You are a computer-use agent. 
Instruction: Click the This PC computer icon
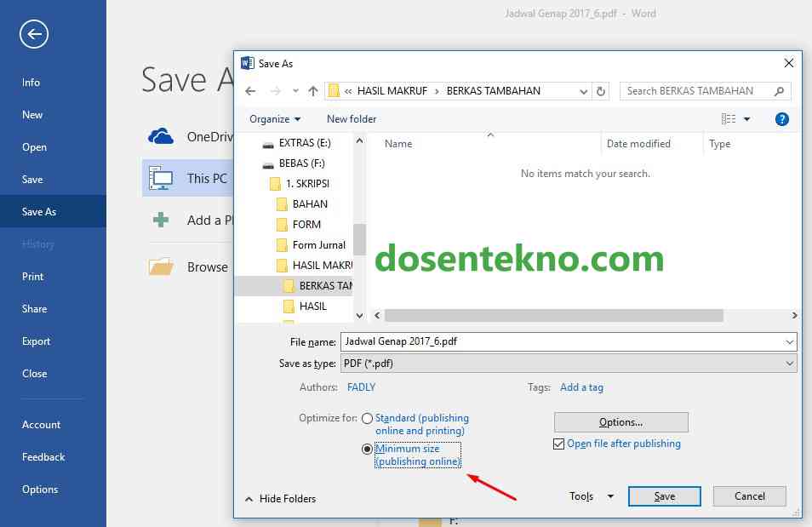coord(161,178)
